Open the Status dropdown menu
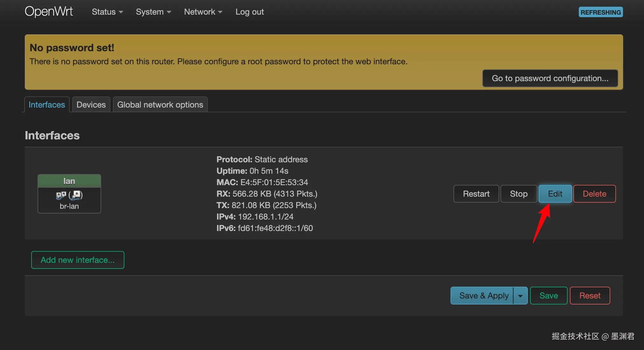Screen dimensions: 644x350 [x=107, y=12]
